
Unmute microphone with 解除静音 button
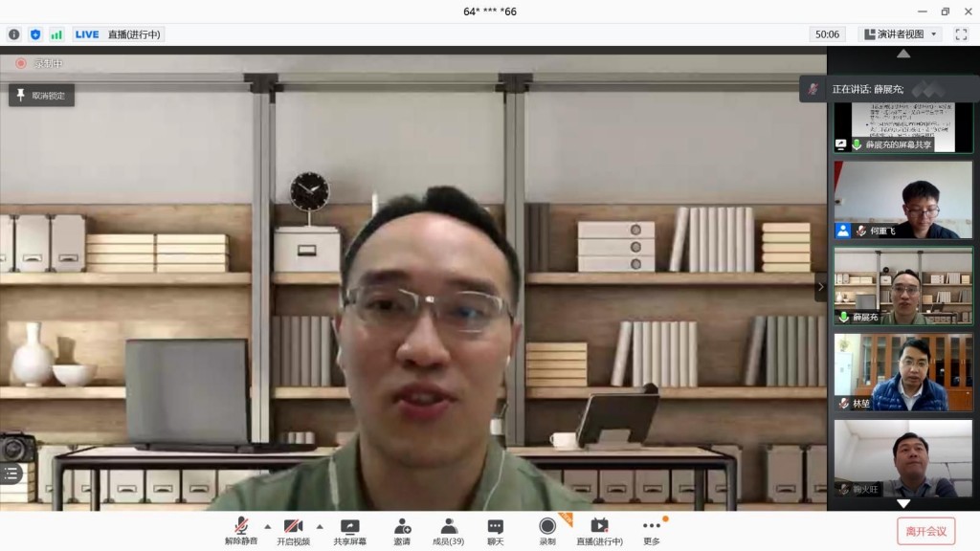point(241,530)
